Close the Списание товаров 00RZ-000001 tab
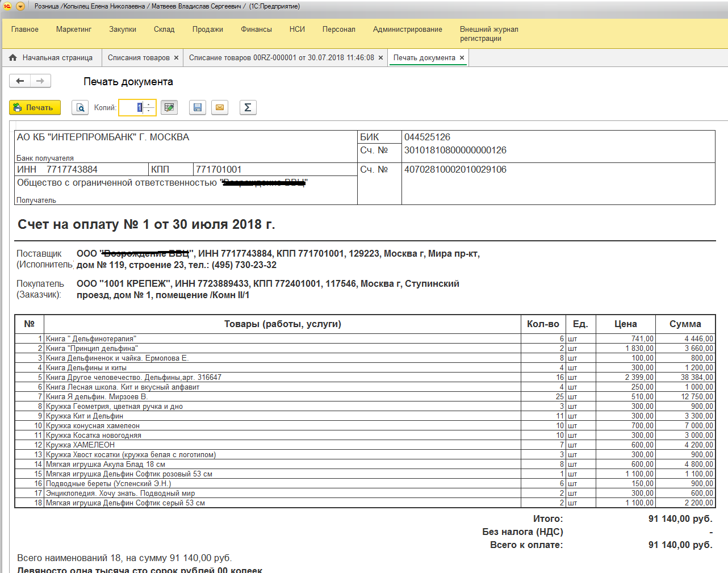The height and width of the screenshot is (573, 728). pyautogui.click(x=380, y=58)
